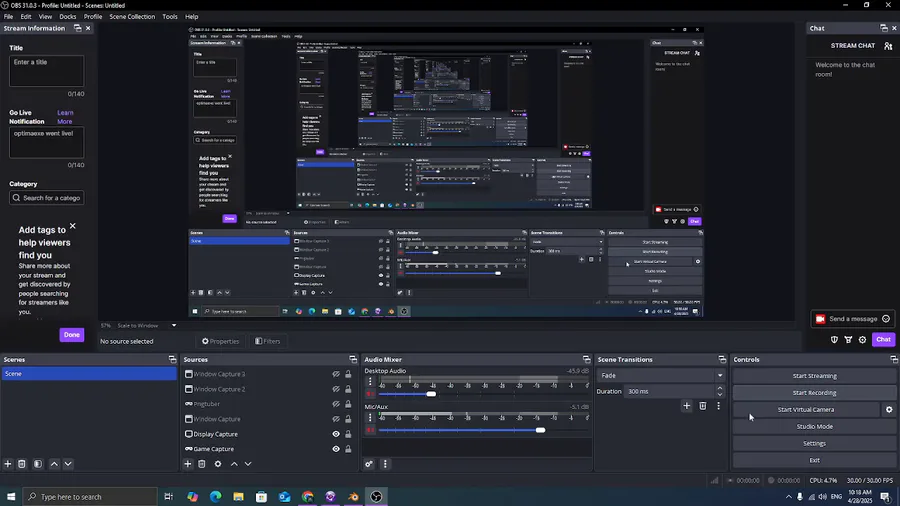900x506 pixels.
Task: Adjust the Desktop Audio volume slider
Action: (431, 394)
